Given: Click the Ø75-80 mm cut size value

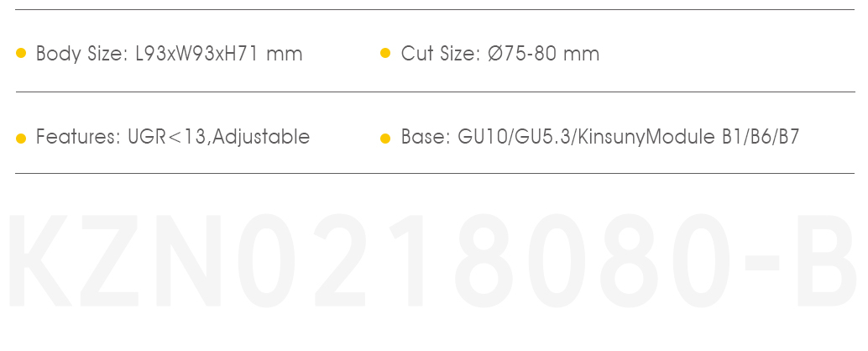Looking at the screenshot, I should click(x=544, y=54).
